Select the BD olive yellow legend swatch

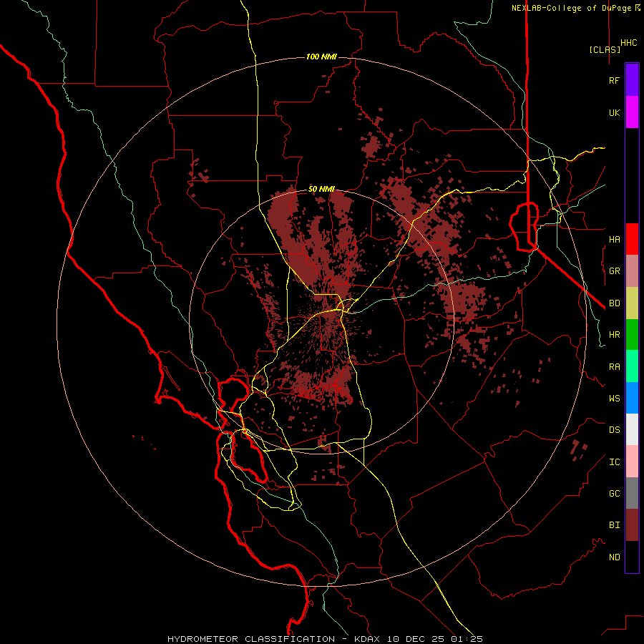tap(632, 303)
